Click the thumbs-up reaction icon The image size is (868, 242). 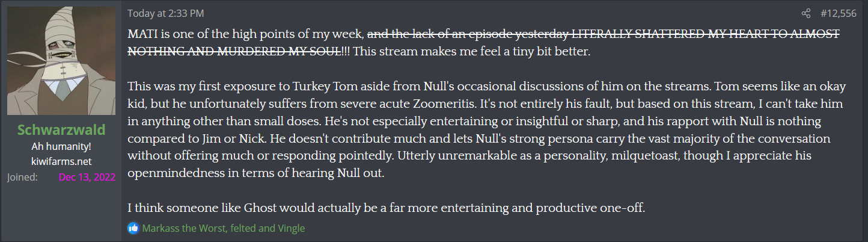click(133, 228)
